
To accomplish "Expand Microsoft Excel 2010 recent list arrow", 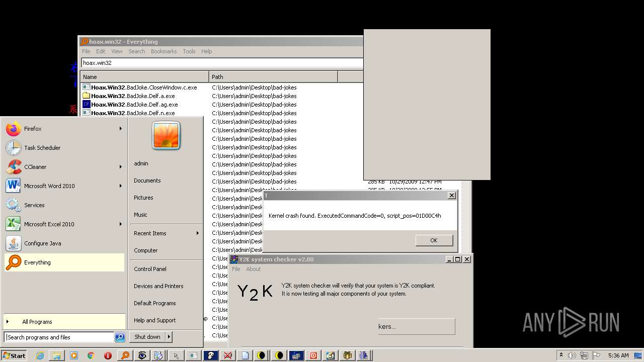I will [120, 224].
